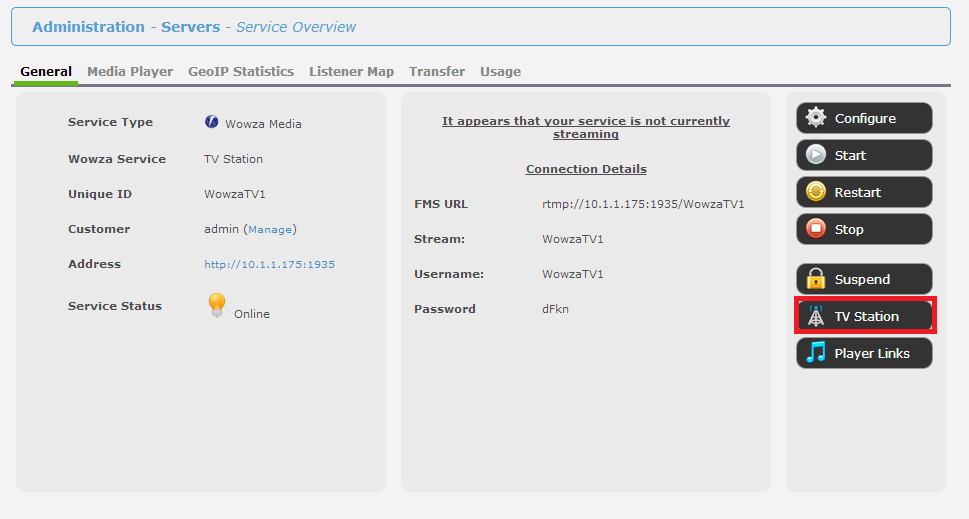The image size is (969, 519).
Task: Switch to the Media Player tab
Action: [130, 72]
